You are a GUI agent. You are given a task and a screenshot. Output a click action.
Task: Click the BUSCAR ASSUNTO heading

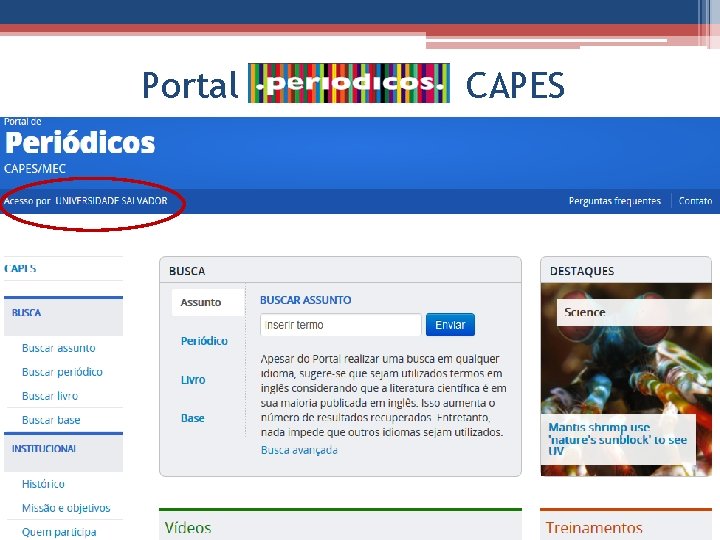tap(305, 300)
